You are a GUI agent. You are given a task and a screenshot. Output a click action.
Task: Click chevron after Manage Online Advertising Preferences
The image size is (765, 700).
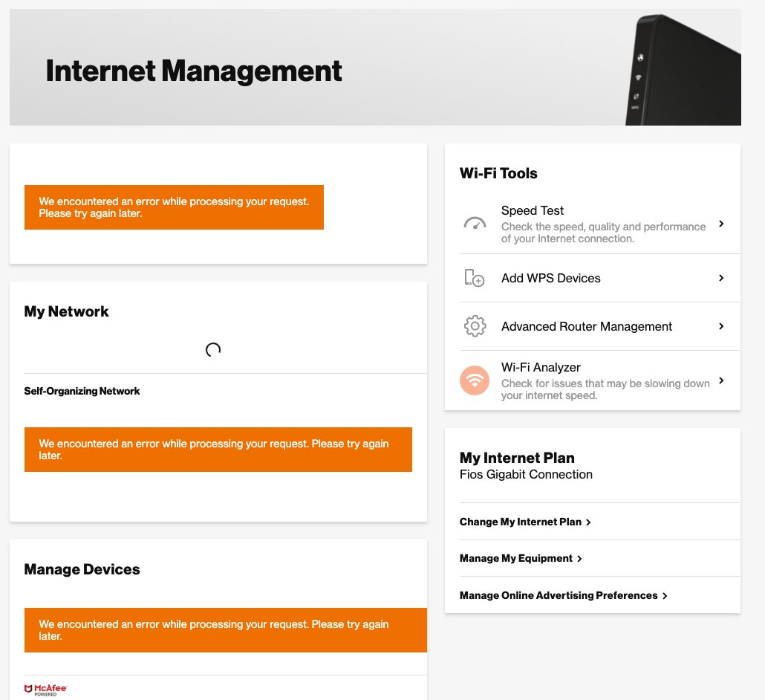point(665,596)
